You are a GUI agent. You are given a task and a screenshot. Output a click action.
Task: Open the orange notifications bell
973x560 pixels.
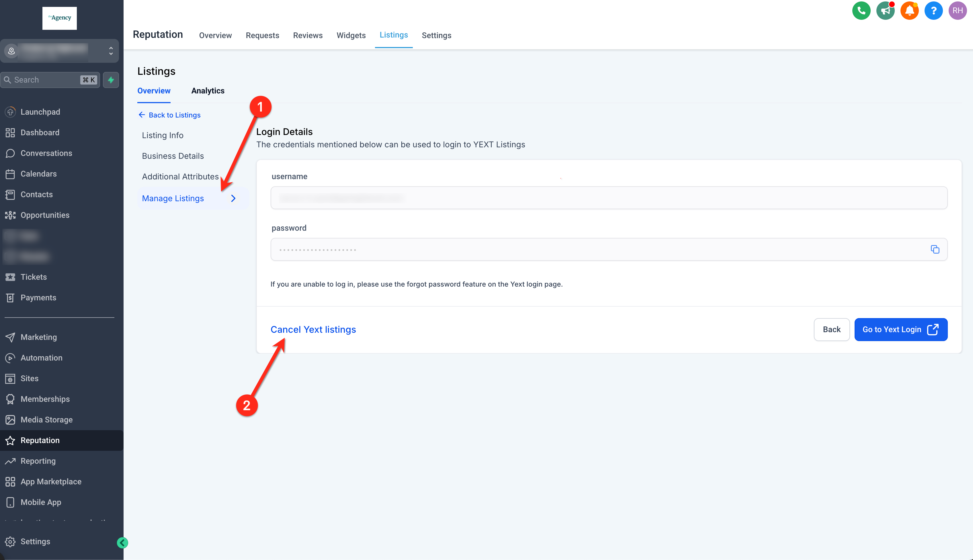pos(909,10)
